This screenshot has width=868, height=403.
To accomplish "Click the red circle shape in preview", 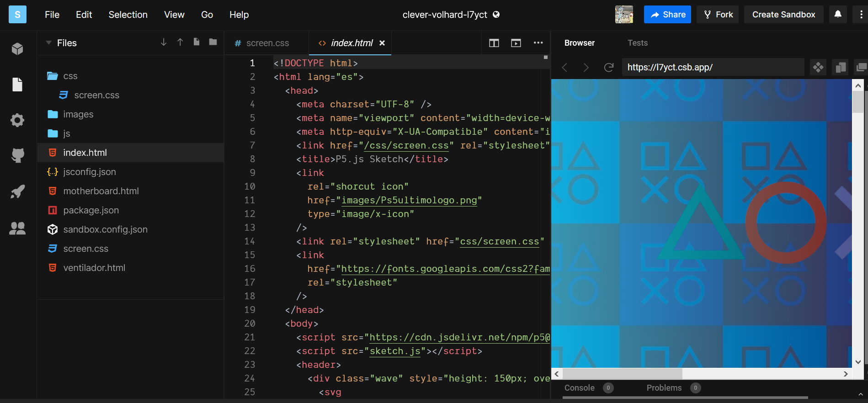I will coord(786,223).
